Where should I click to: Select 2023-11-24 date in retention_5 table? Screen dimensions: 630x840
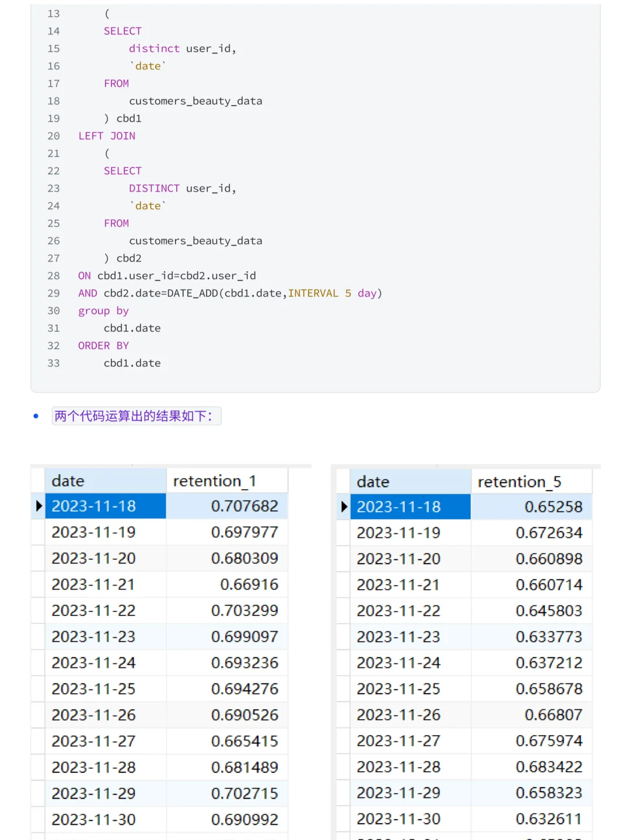coord(411,663)
